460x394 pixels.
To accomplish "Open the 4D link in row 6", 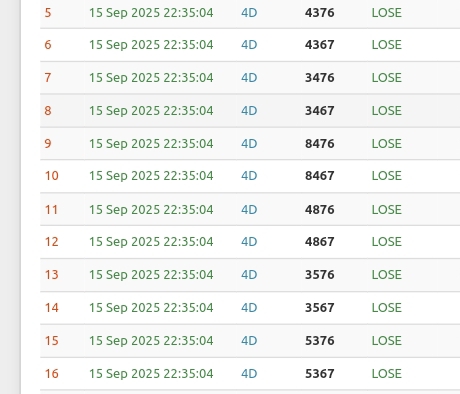I will click(x=249, y=45).
